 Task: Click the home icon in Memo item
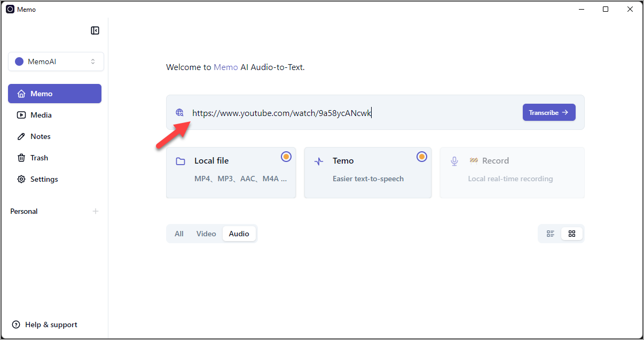(x=21, y=94)
